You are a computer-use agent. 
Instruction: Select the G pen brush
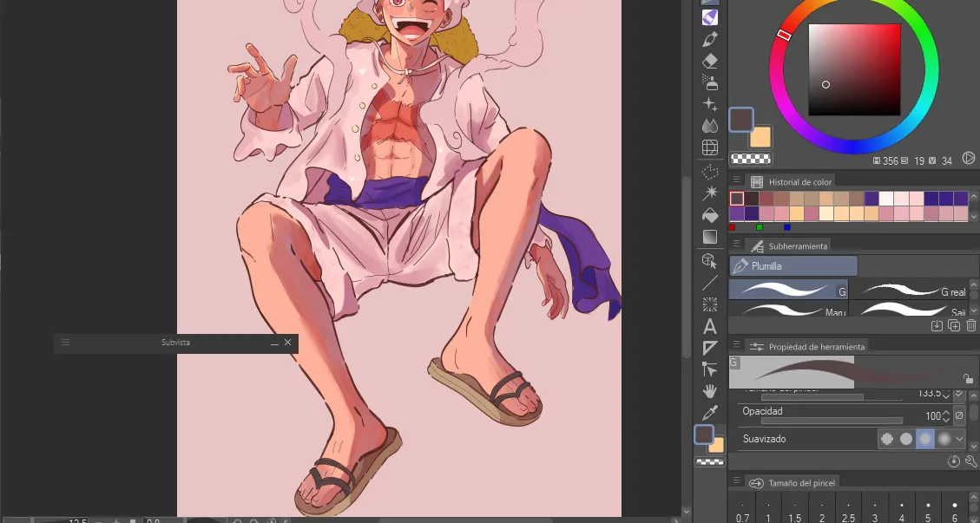[788, 290]
